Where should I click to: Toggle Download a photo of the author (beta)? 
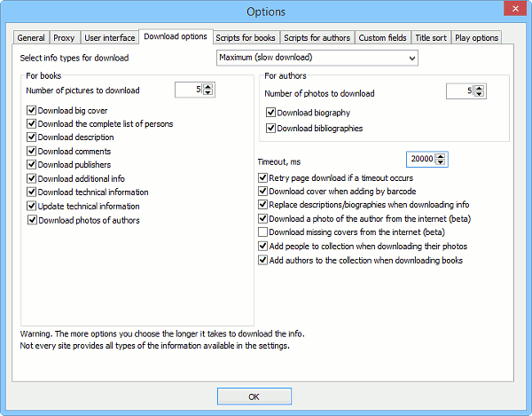[263, 218]
